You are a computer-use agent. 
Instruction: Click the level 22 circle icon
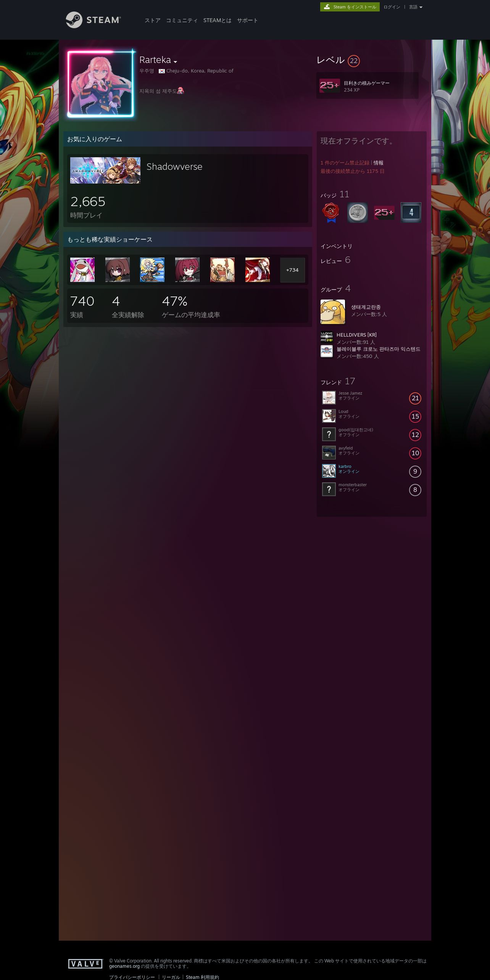(354, 61)
